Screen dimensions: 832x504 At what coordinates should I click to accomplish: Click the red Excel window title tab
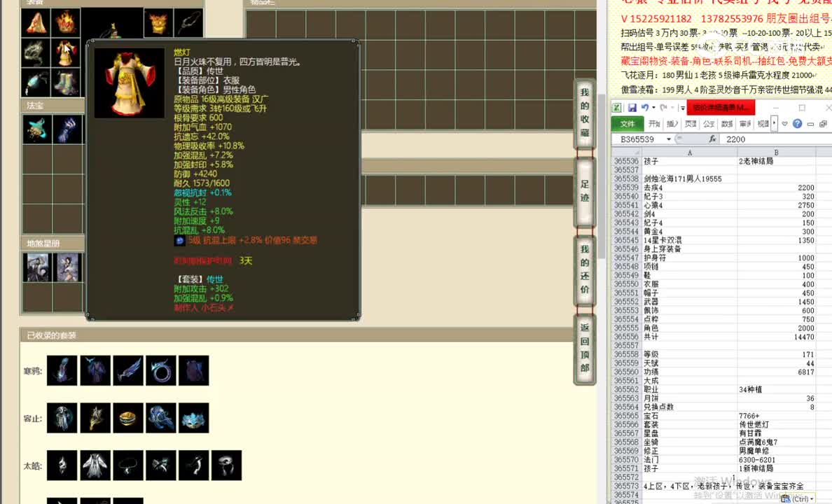(721, 108)
